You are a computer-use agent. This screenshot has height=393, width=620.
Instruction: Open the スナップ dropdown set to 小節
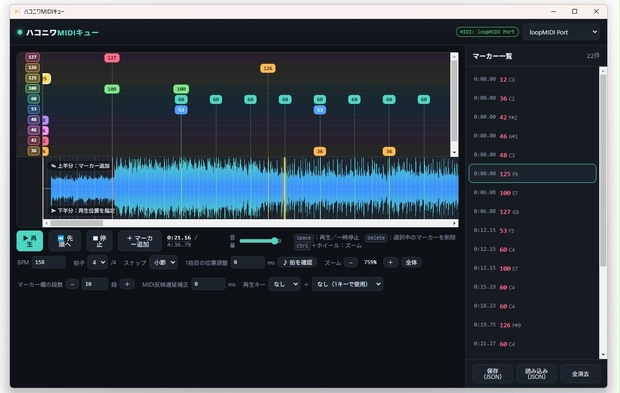(x=163, y=262)
